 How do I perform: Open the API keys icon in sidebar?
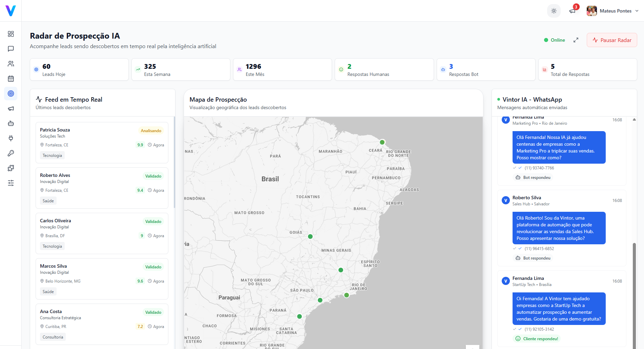11,153
